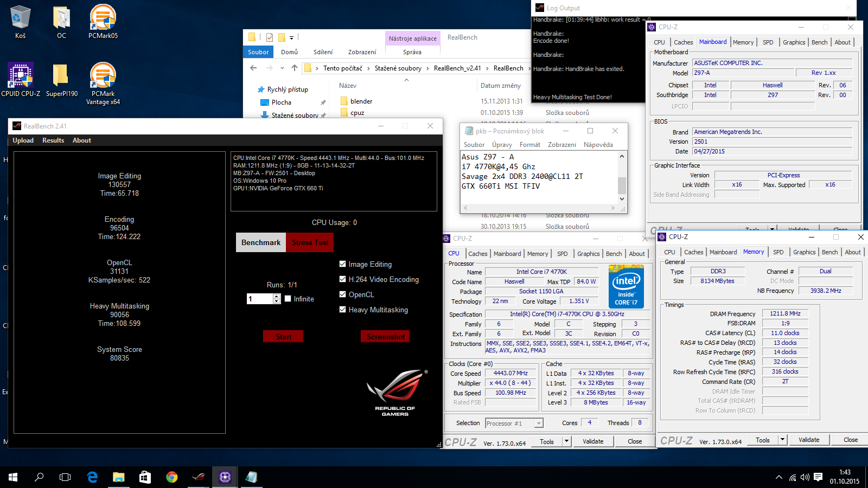Open Processor #1 selection dropdown in CPU-Z
868x488 pixels.
pos(539,423)
